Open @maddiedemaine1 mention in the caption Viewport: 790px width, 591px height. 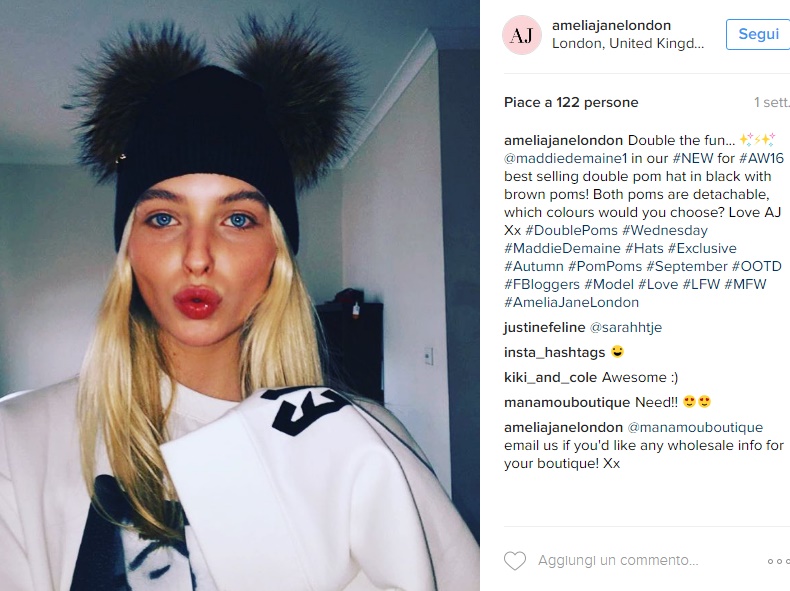pos(565,158)
